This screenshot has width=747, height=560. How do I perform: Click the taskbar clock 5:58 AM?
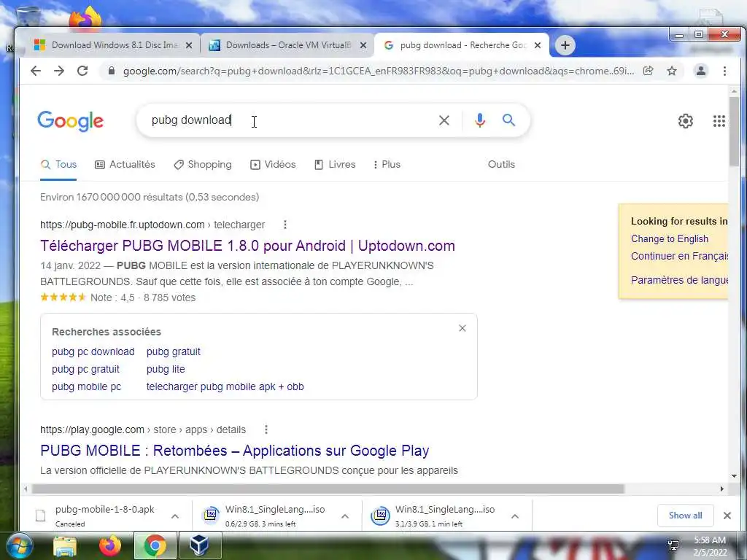point(710,540)
